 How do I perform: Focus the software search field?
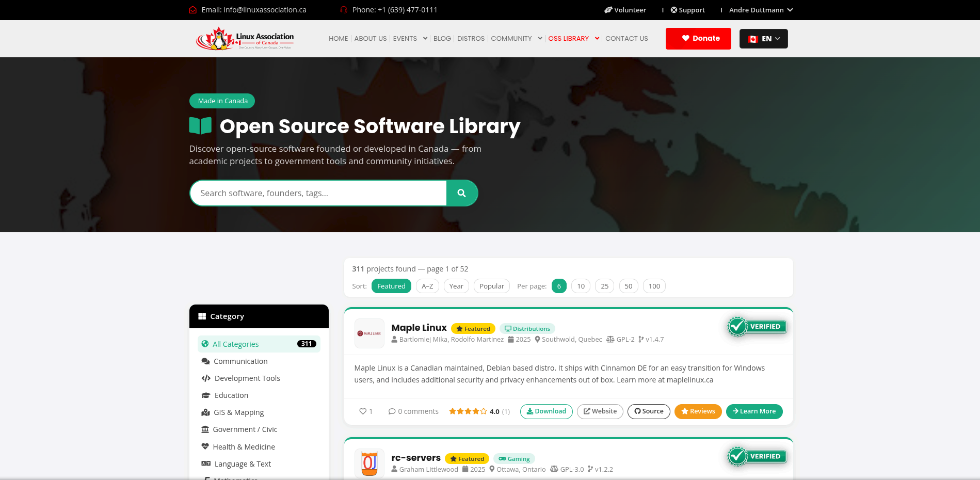[318, 193]
